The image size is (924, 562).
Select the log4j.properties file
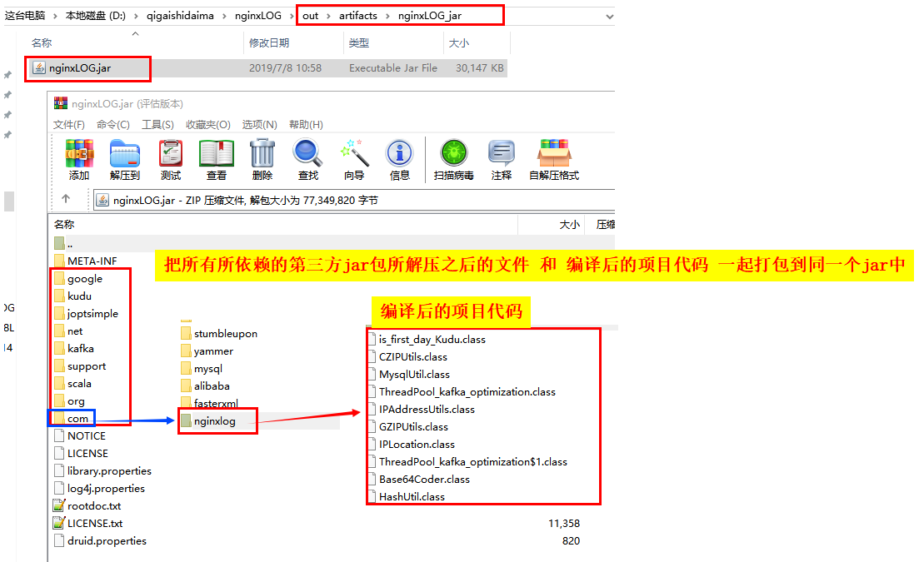pos(99,489)
